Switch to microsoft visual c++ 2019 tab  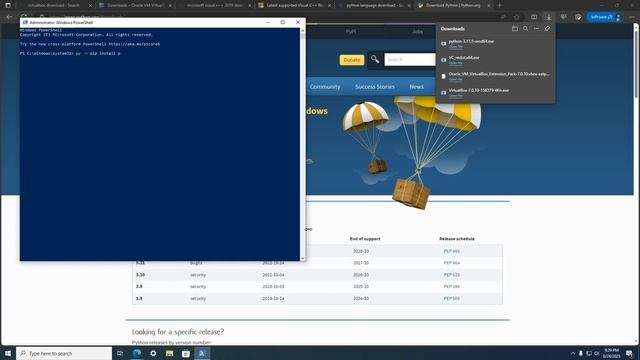coord(216,5)
